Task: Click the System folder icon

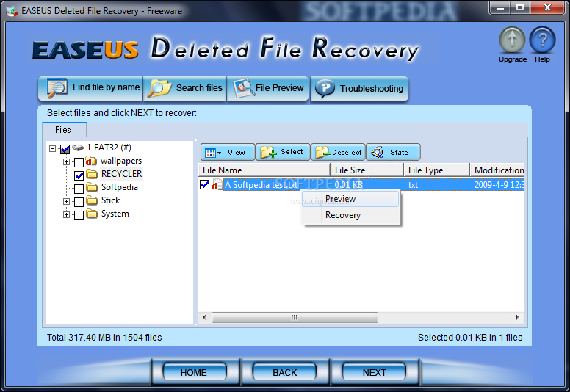Action: (92, 214)
